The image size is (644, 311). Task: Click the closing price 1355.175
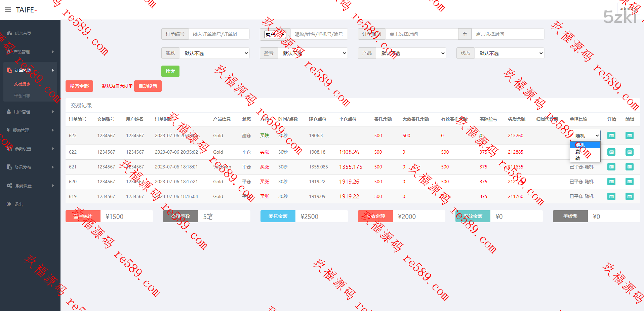coord(351,167)
